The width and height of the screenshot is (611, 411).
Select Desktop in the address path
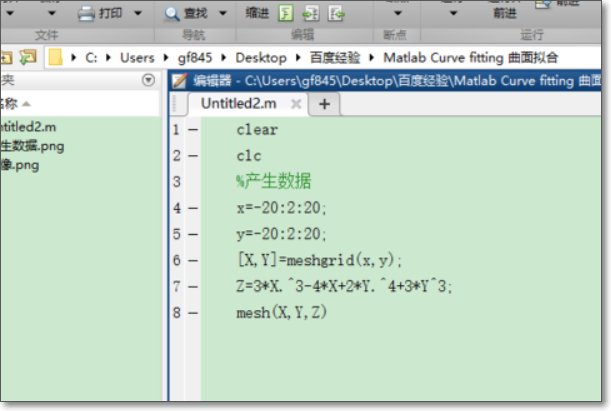pyautogui.click(x=261, y=58)
